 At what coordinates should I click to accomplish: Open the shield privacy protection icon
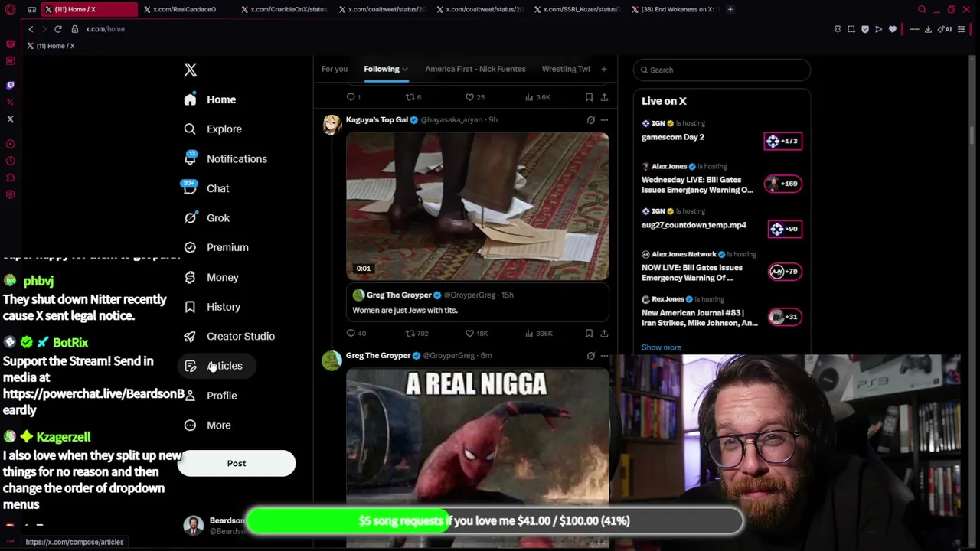(x=865, y=29)
